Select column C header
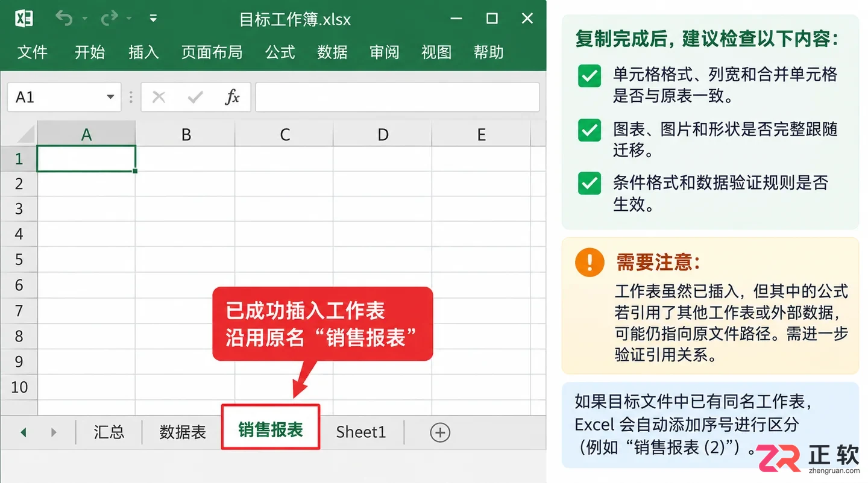The height and width of the screenshot is (483, 868). click(x=285, y=134)
